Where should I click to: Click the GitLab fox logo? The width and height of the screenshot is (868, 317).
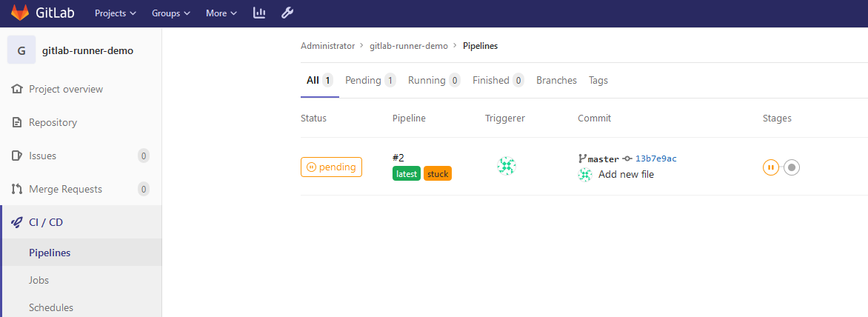[21, 13]
